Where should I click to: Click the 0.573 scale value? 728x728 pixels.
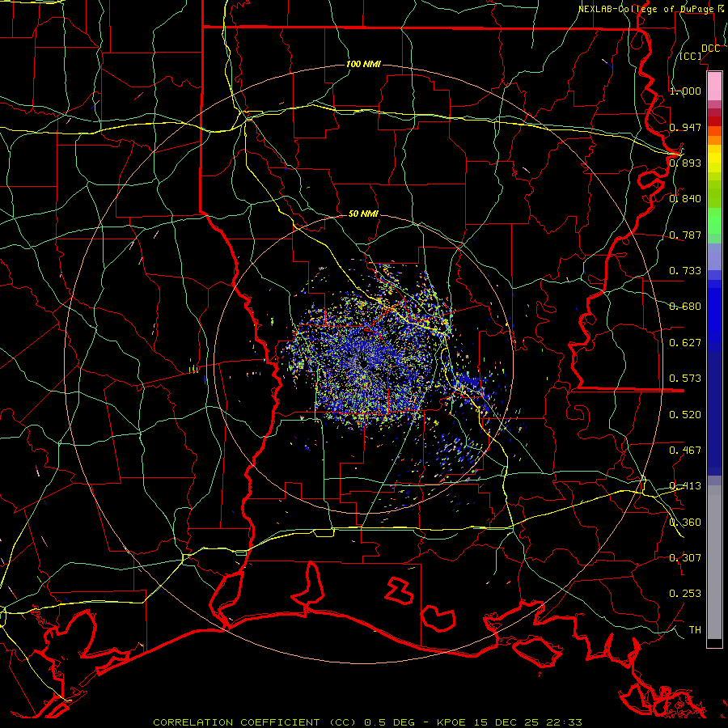(685, 378)
